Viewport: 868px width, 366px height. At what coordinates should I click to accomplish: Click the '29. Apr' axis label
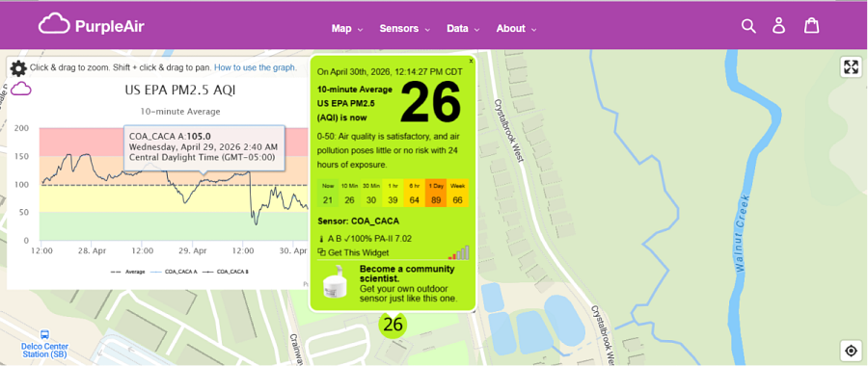(194, 251)
